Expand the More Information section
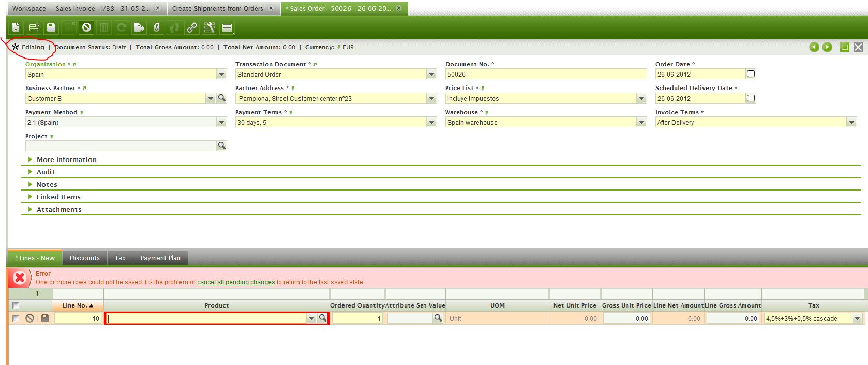This screenshot has height=365, width=868. [x=66, y=159]
